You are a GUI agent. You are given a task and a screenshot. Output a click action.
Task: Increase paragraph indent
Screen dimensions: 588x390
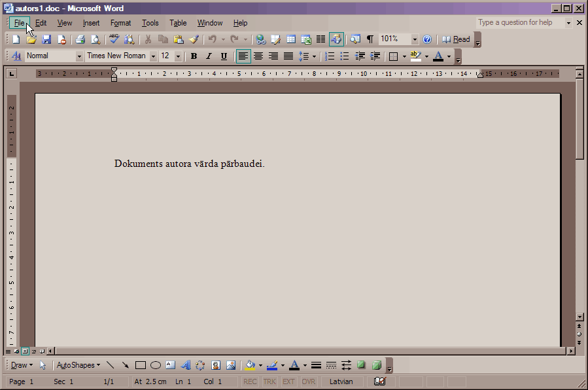click(x=375, y=56)
